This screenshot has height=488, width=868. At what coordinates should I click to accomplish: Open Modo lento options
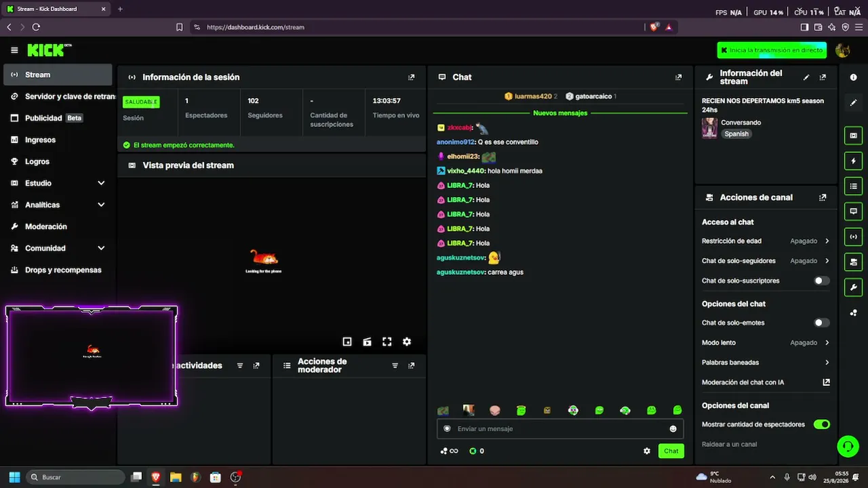coord(766,343)
